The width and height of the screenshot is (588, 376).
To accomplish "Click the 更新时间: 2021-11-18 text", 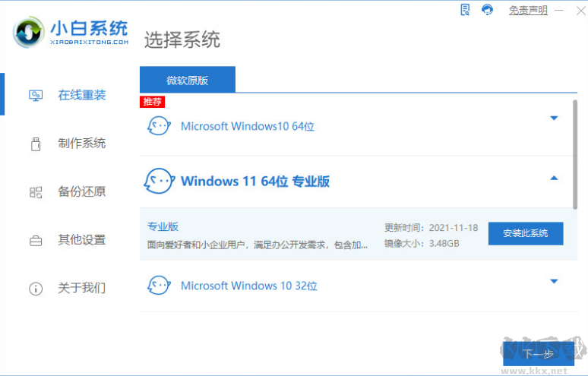I will point(432,228).
